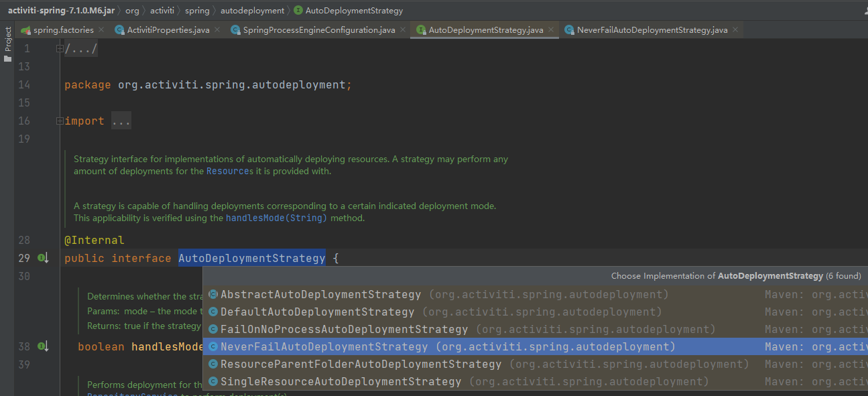
Task: Pick SingleResourceAutoDeploymentStrategy from the implementations
Action: click(x=535, y=381)
